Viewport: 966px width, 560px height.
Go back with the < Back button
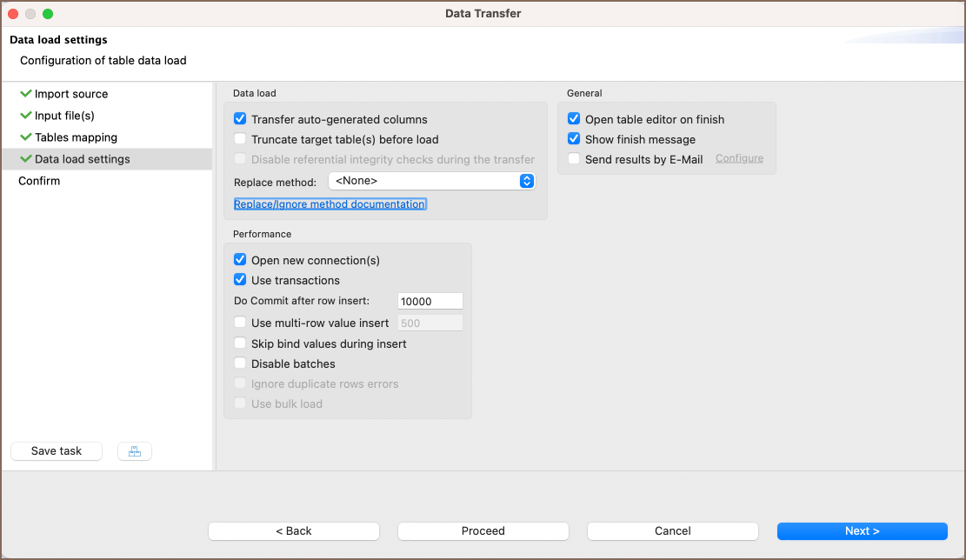(294, 531)
